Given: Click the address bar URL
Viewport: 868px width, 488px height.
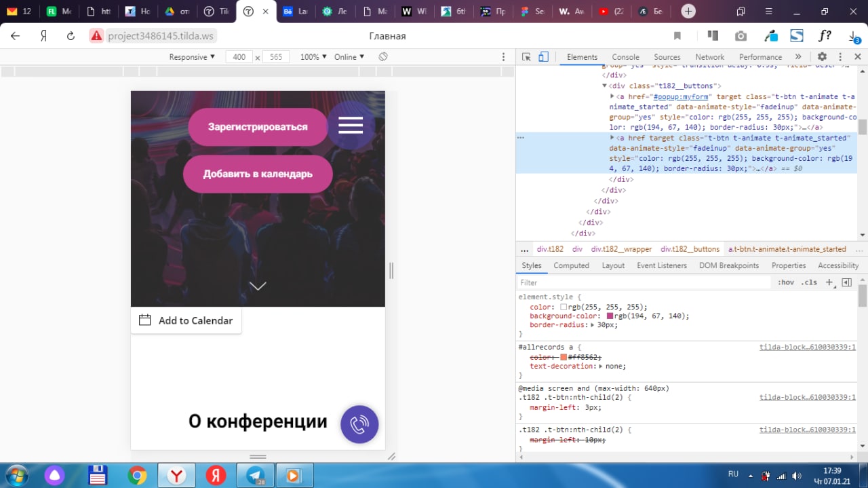Looking at the screenshot, I should [x=162, y=36].
